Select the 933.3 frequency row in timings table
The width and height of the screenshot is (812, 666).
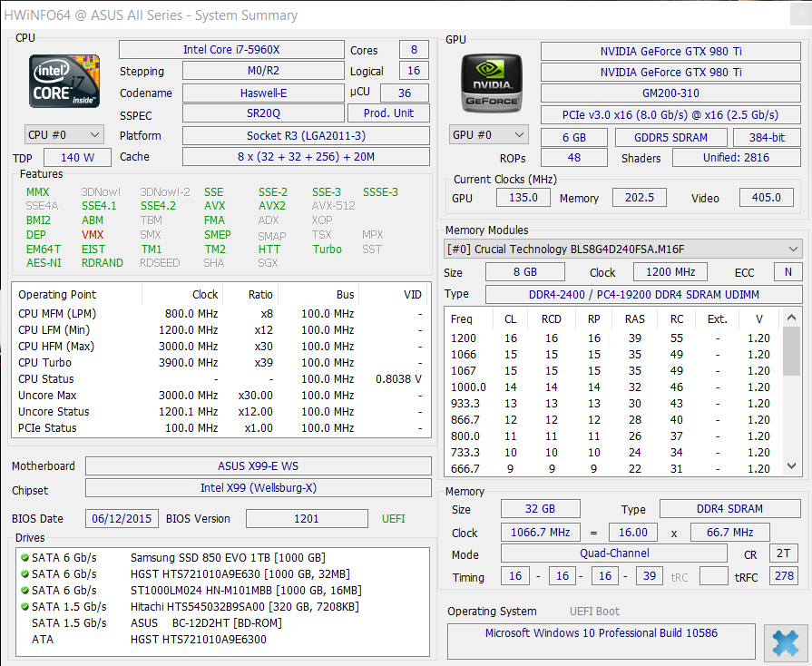pyautogui.click(x=613, y=404)
